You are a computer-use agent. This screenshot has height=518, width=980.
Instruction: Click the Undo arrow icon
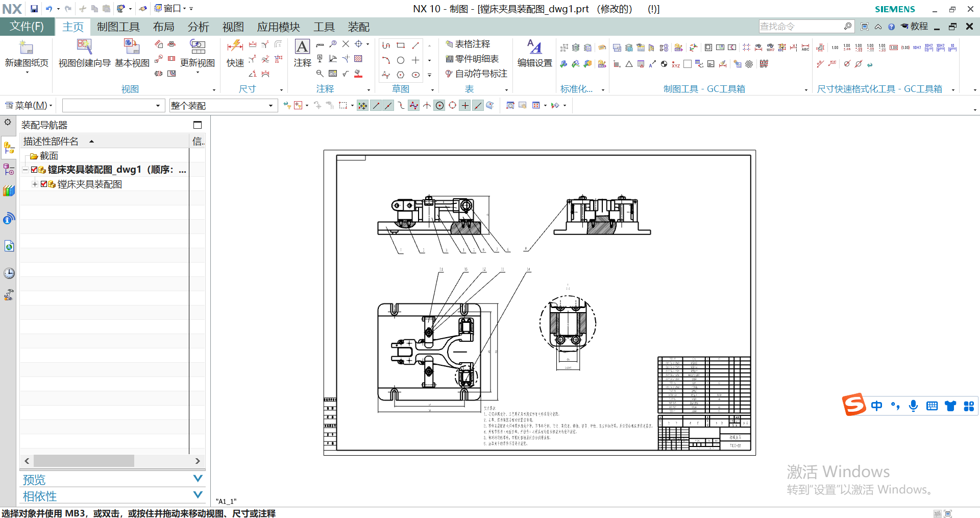pyautogui.click(x=48, y=9)
